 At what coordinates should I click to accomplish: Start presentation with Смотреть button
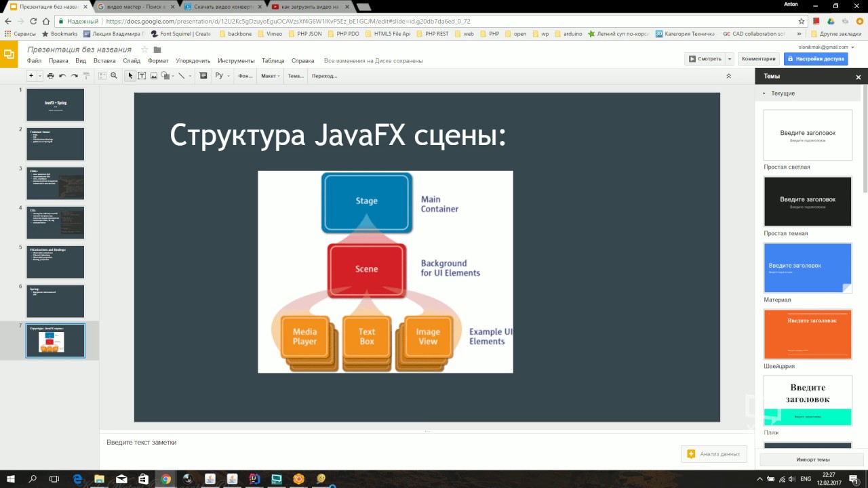pos(705,59)
